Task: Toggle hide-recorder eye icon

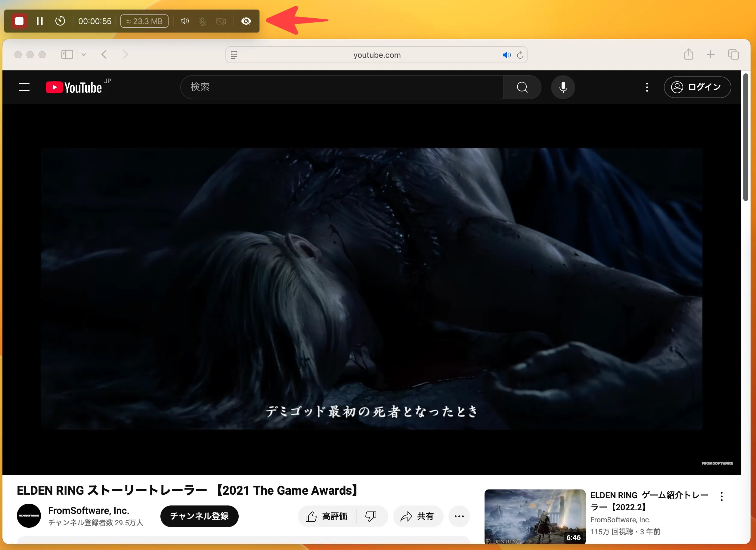Action: tap(246, 21)
